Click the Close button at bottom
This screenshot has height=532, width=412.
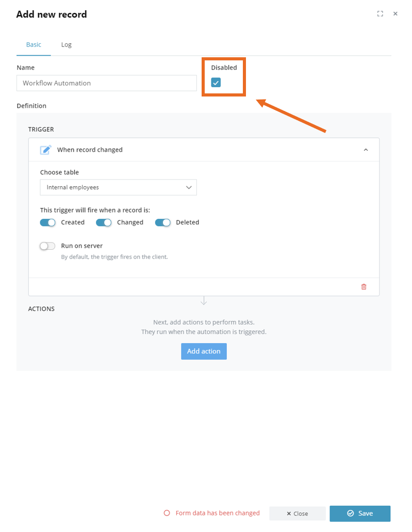coord(298,513)
